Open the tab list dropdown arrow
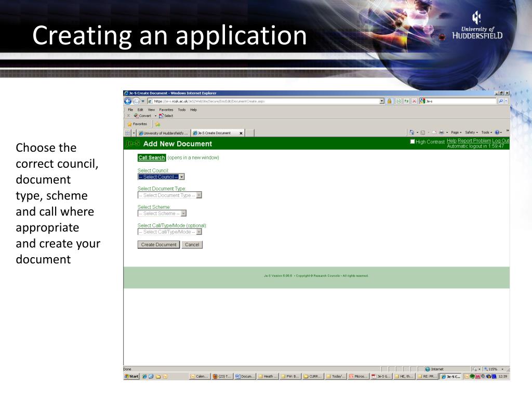 (x=134, y=133)
